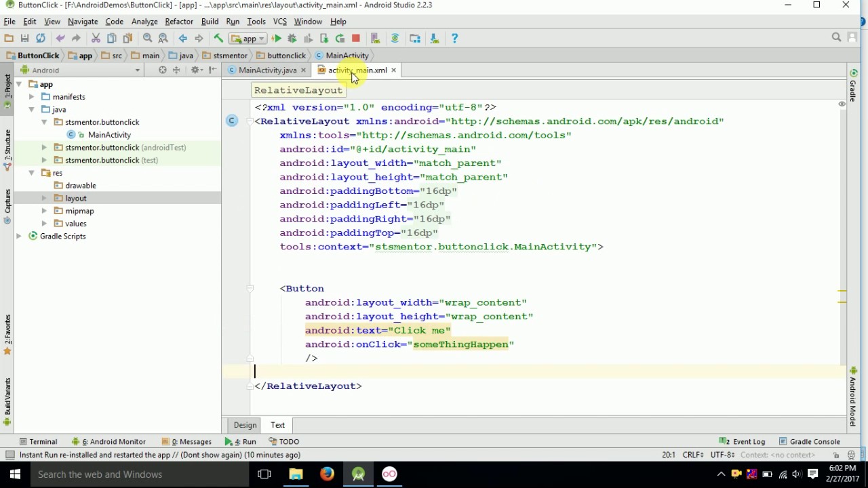This screenshot has height=488, width=868.
Task: Open the Event Log
Action: tap(743, 441)
